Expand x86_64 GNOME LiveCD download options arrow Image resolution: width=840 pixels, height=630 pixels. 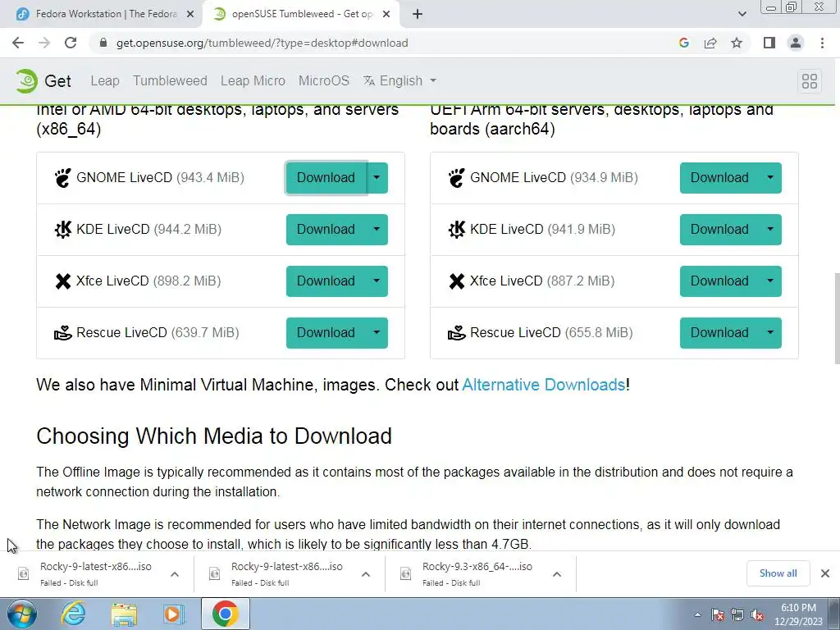tap(377, 178)
